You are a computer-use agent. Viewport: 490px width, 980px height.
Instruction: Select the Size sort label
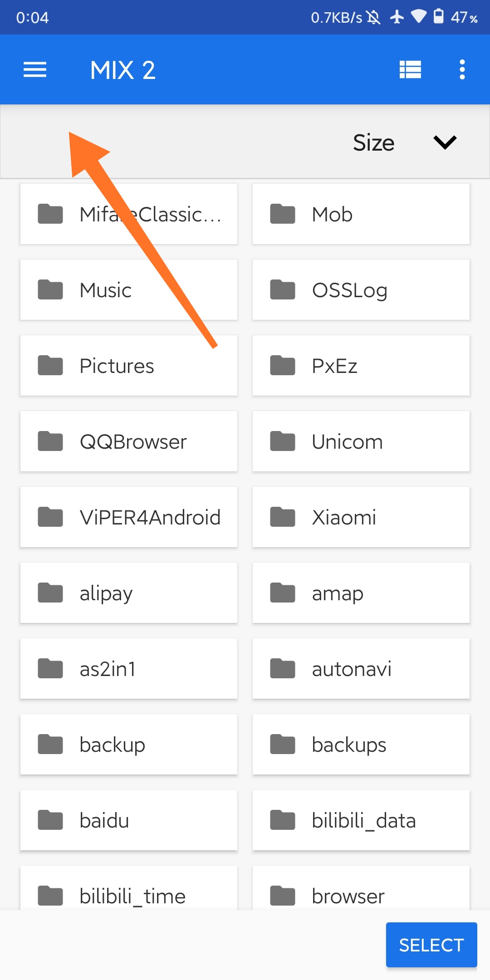coord(374,142)
